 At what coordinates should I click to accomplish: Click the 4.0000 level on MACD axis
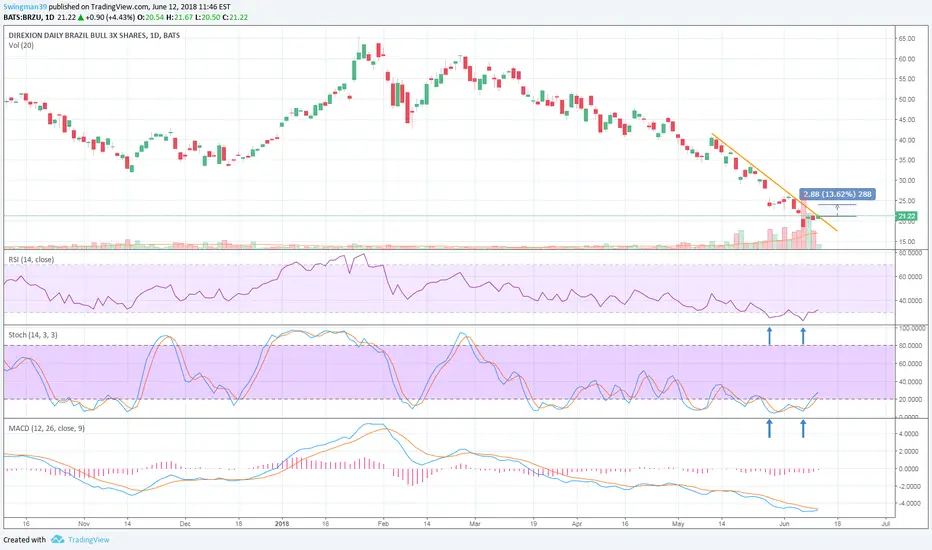(x=909, y=434)
